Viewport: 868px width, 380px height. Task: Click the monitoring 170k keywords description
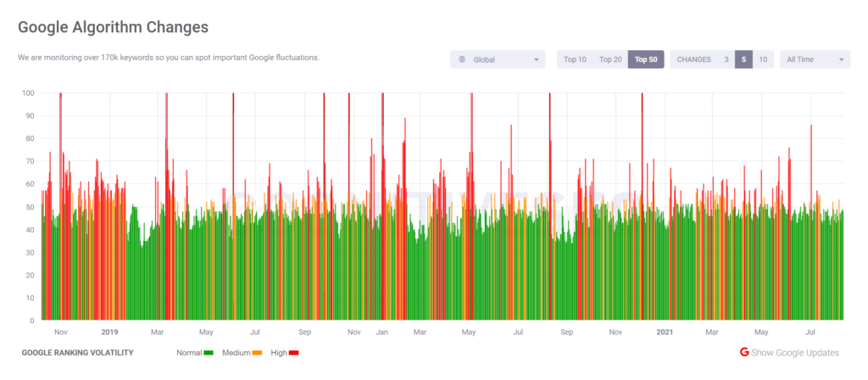point(169,58)
